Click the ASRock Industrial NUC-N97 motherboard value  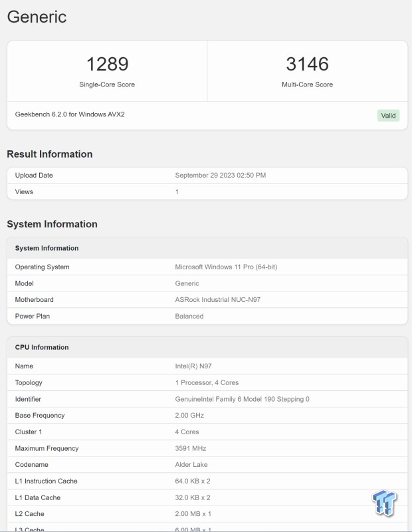[x=218, y=300]
